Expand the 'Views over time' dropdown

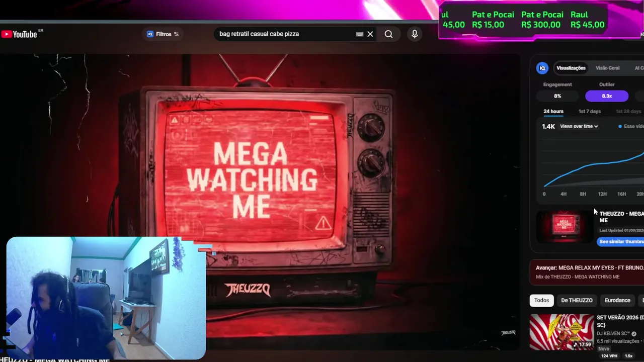click(579, 126)
